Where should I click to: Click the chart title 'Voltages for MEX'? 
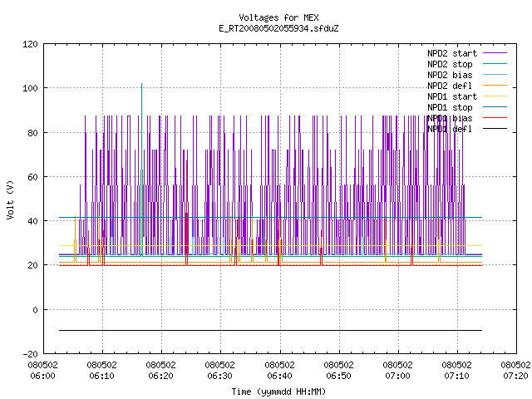pos(278,17)
